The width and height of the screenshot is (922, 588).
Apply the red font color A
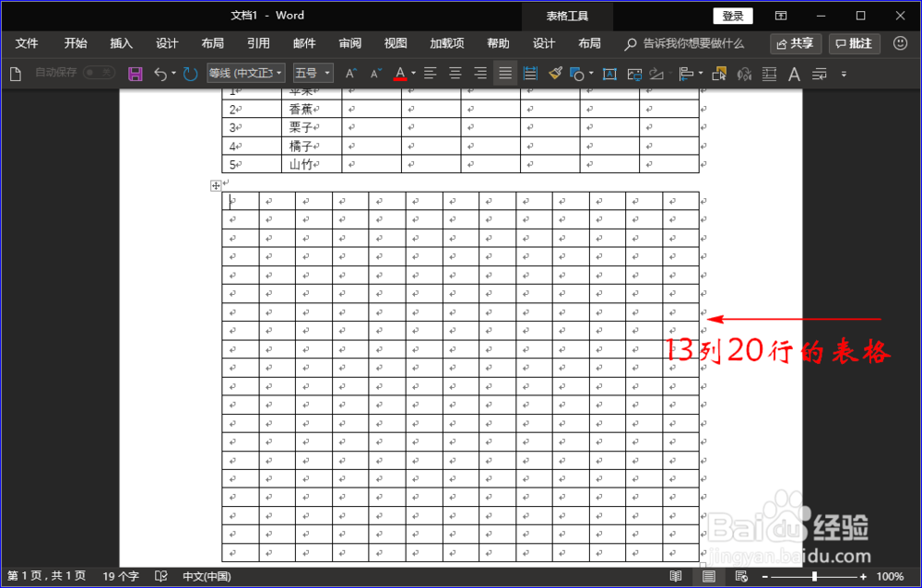(400, 74)
